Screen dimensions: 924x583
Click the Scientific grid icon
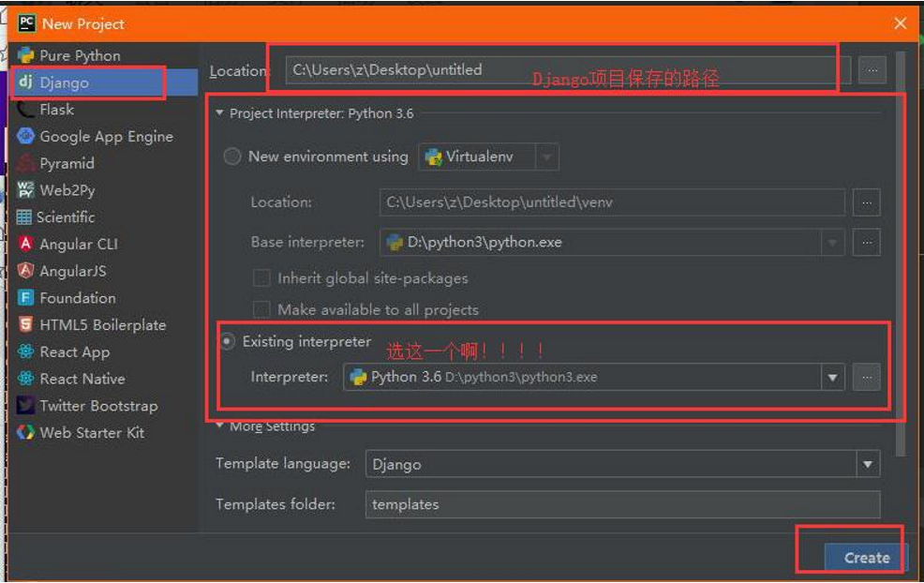pos(24,217)
